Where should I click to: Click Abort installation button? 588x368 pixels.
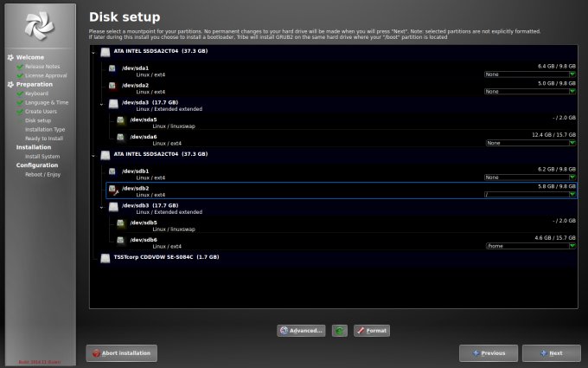tap(122, 353)
